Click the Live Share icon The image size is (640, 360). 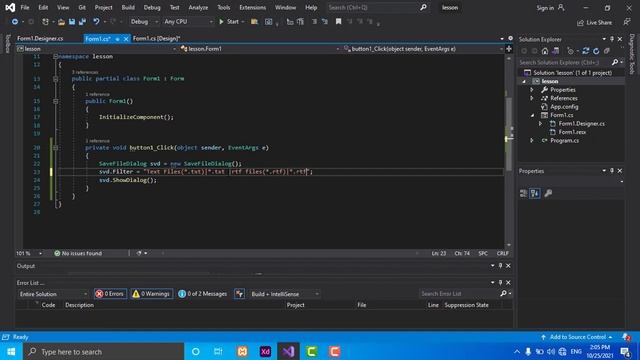[580, 23]
